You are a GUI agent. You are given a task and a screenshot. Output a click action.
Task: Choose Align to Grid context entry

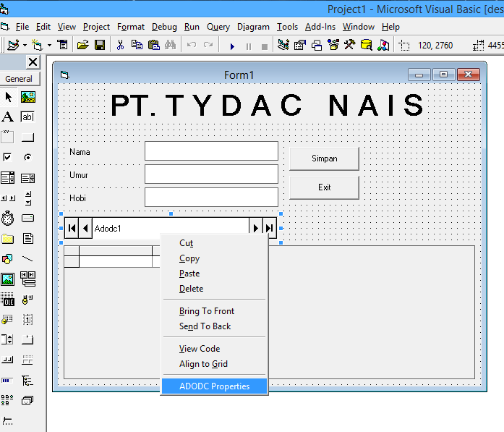point(214,364)
